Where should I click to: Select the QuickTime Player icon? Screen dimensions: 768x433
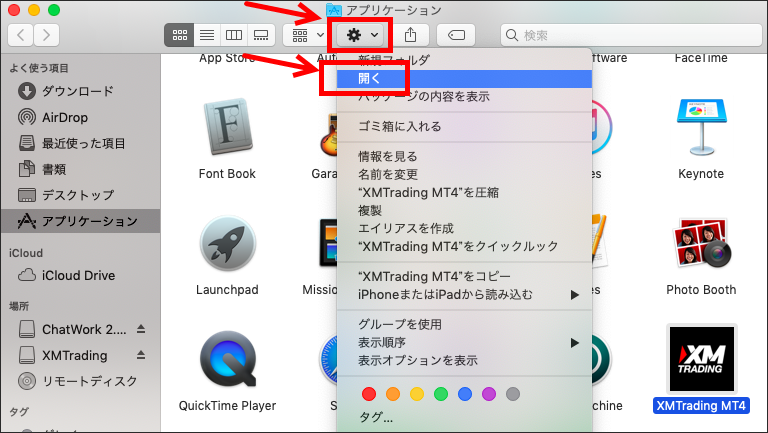tap(227, 360)
